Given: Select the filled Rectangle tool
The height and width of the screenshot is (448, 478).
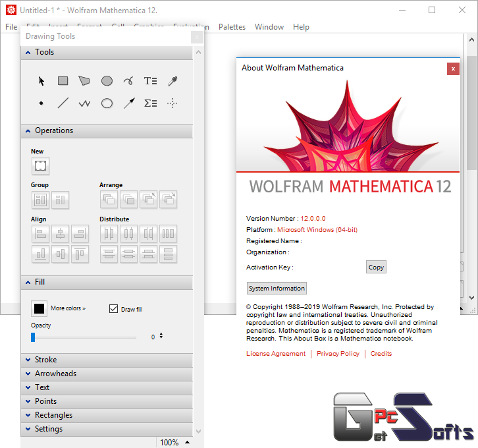Looking at the screenshot, I should 63,81.
